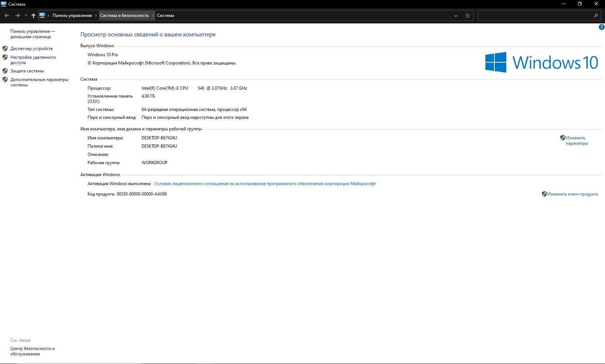
Task: Open Панель управления — домашняя страница
Action: (x=33, y=34)
